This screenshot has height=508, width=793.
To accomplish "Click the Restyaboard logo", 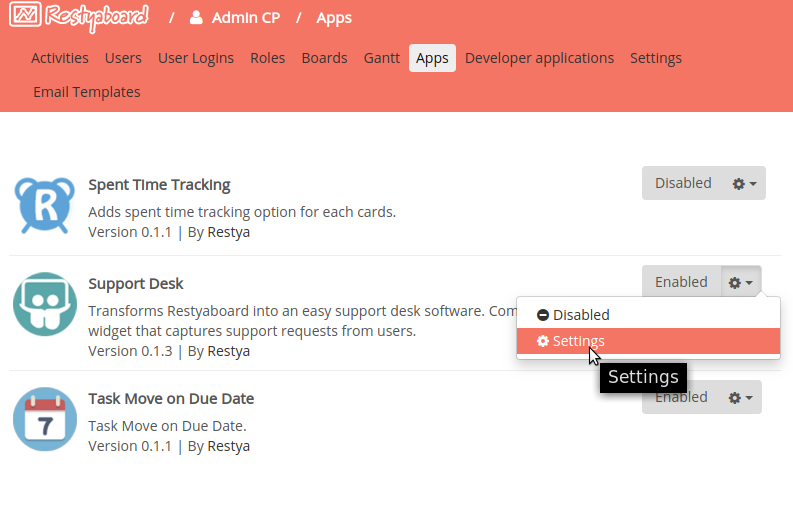I will tap(80, 17).
